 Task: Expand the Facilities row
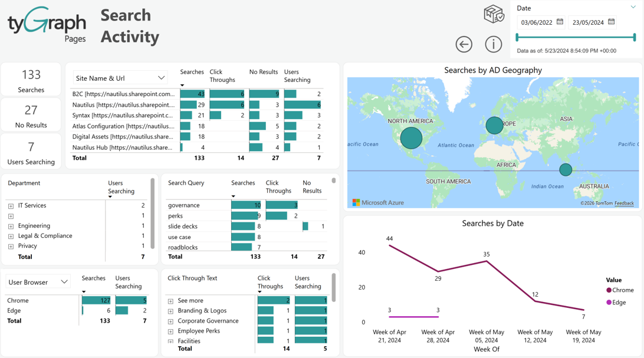(x=170, y=341)
